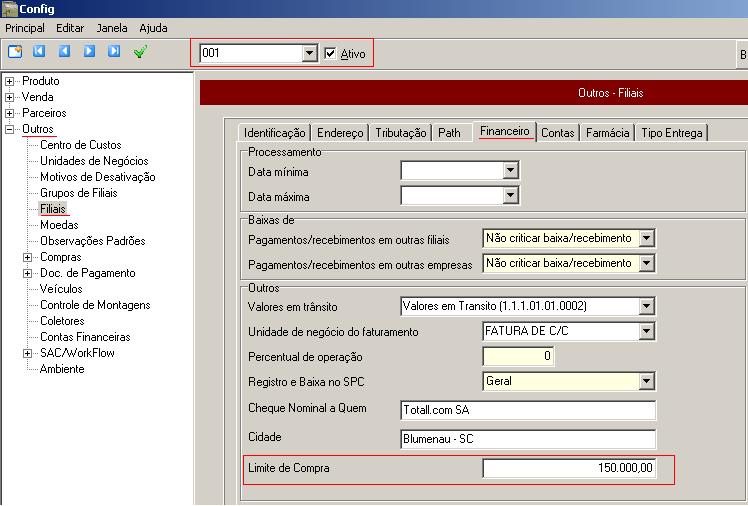Image resolution: width=748 pixels, height=506 pixels.
Task: Click the Percentual de operação field
Action: tap(518, 356)
